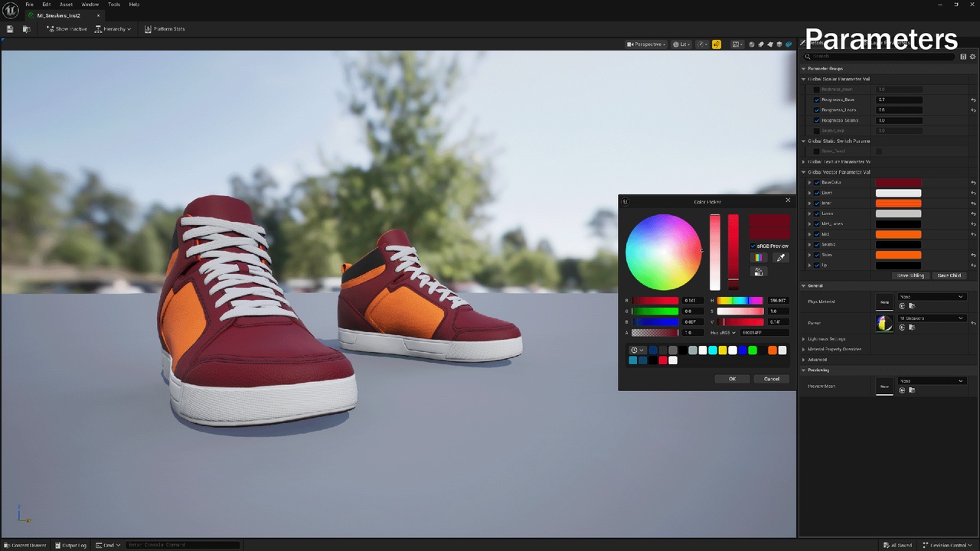Click the BaseColor dark red swatch

pyautogui.click(x=899, y=182)
